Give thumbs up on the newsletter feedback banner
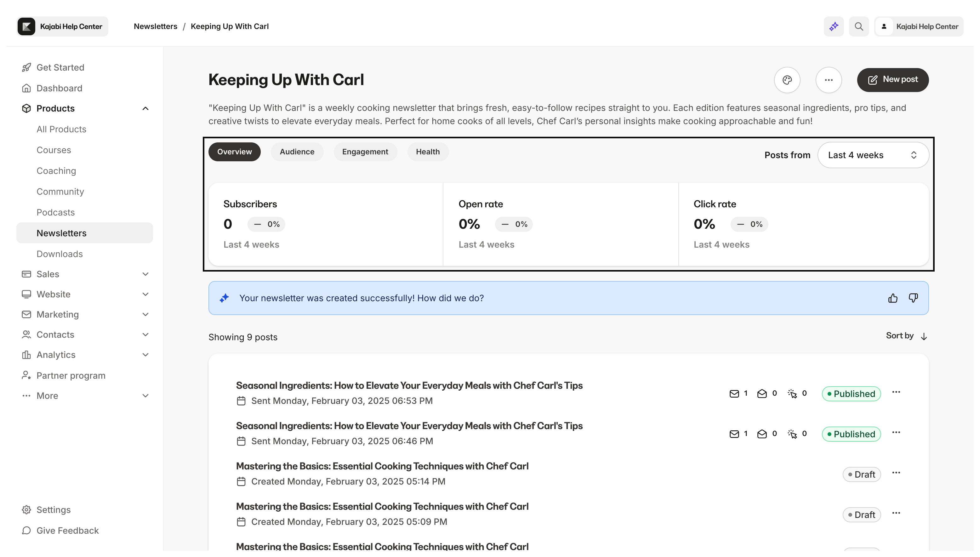This screenshot has width=980, height=557. (x=893, y=298)
